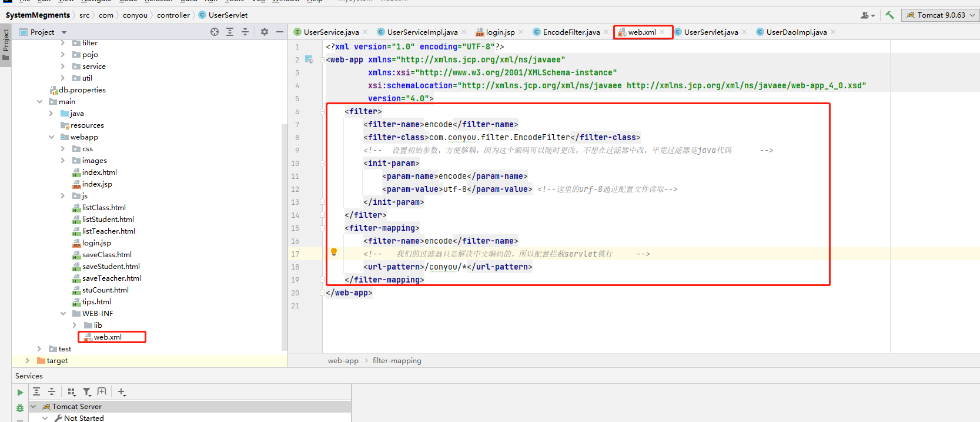980x422 pixels.
Task: Expand the util folder
Action: 63,78
